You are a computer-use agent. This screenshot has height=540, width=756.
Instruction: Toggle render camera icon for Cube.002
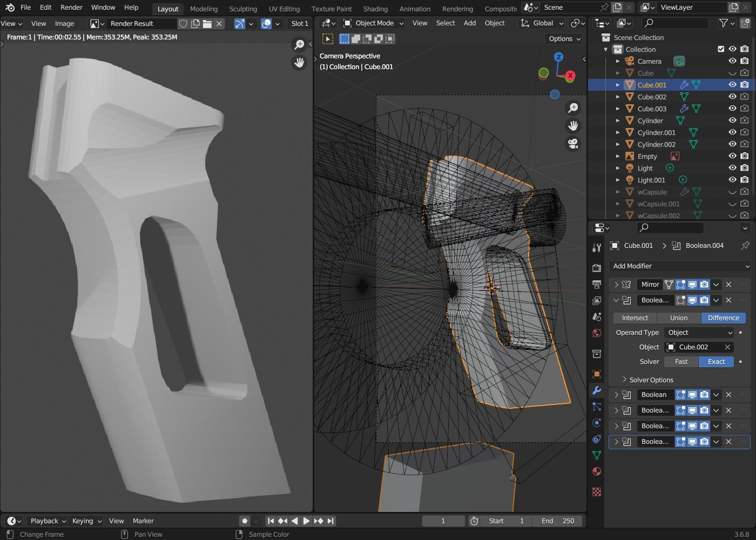pyautogui.click(x=745, y=97)
